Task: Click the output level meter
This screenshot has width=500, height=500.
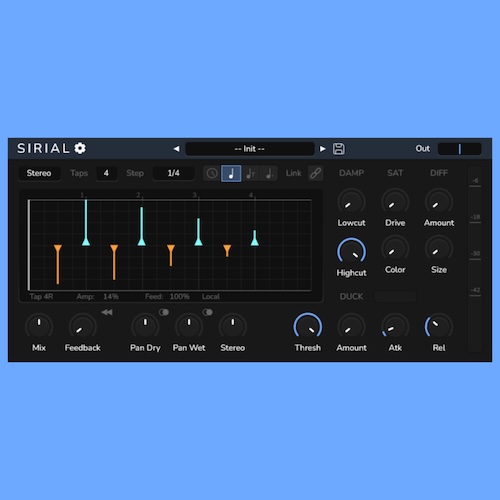Action: [475, 259]
